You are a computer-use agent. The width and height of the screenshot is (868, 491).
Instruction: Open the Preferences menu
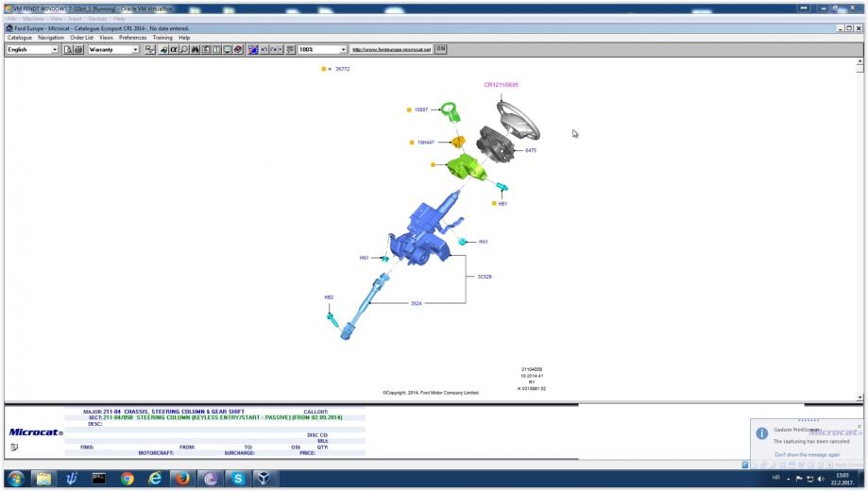pos(133,38)
